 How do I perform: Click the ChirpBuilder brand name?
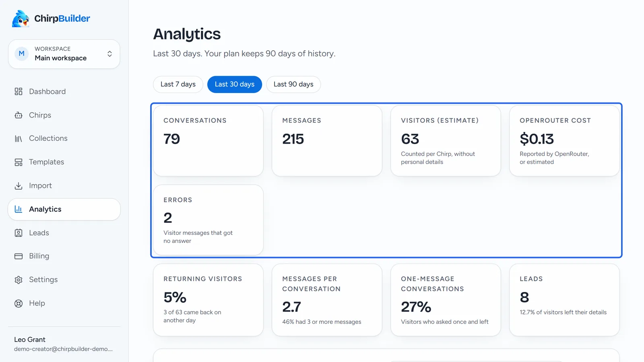(62, 19)
